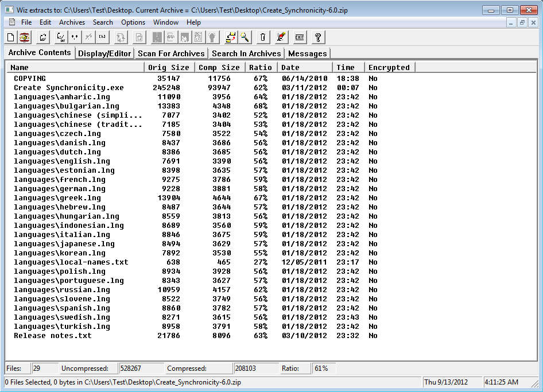Open the Archives menu
543x392 pixels.
[x=72, y=22]
